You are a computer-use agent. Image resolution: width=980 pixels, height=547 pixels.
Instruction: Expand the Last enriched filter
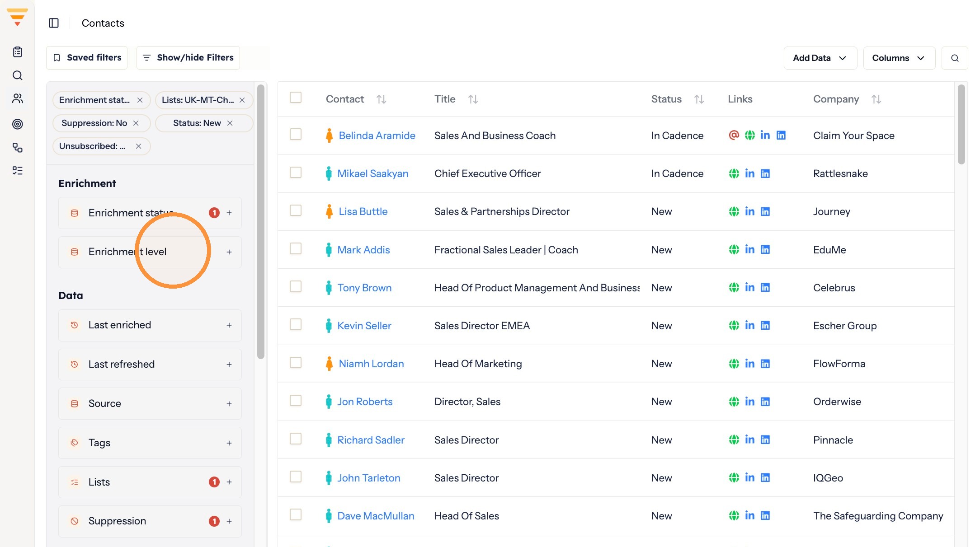pos(229,325)
